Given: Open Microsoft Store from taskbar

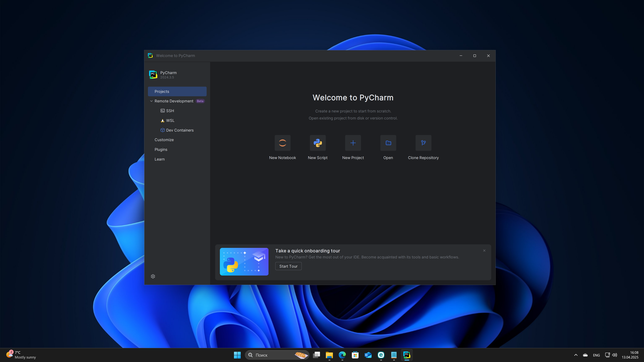Looking at the screenshot, I should click(355, 355).
